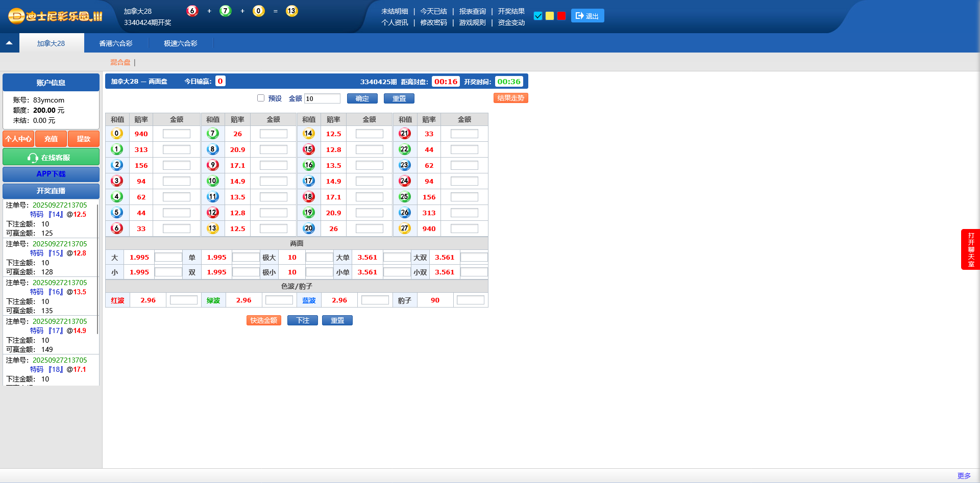Expand the 更多 link at bottom
This screenshot has width=980, height=483.
964,475
